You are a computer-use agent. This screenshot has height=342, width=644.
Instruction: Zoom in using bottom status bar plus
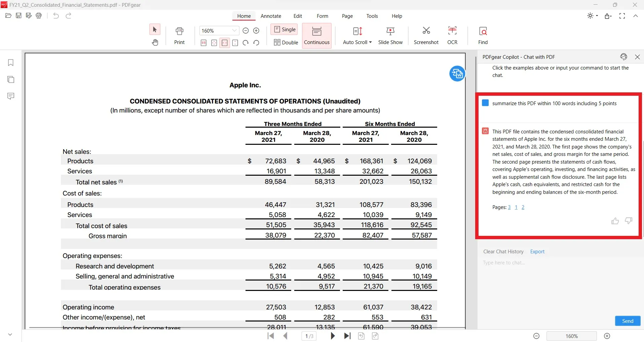[x=607, y=336]
